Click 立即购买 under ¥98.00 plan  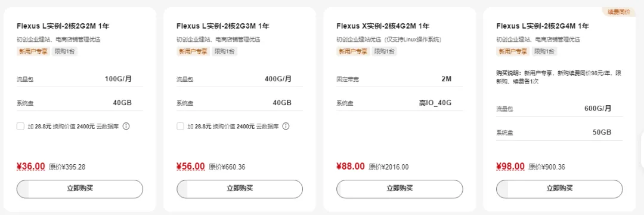559,189
